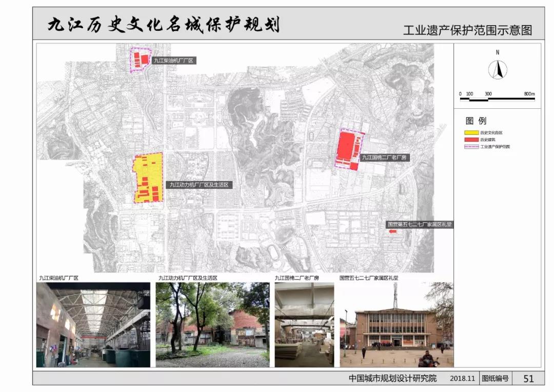Click the 中国城市规划设计研究院 footer text
Screen dimensions: 554x392
pos(392,378)
